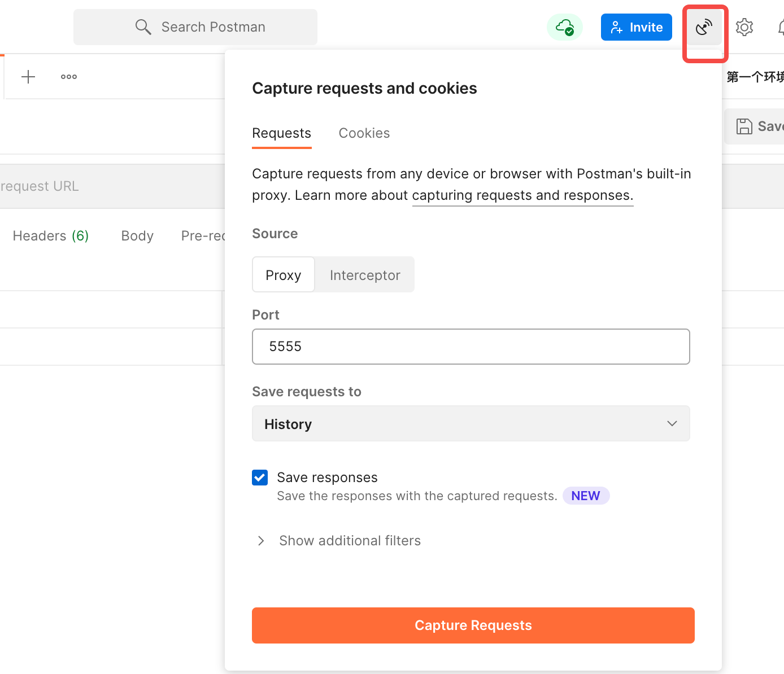Select Proxy as the capture source
Screen dimensions: 784x674
pyautogui.click(x=283, y=275)
